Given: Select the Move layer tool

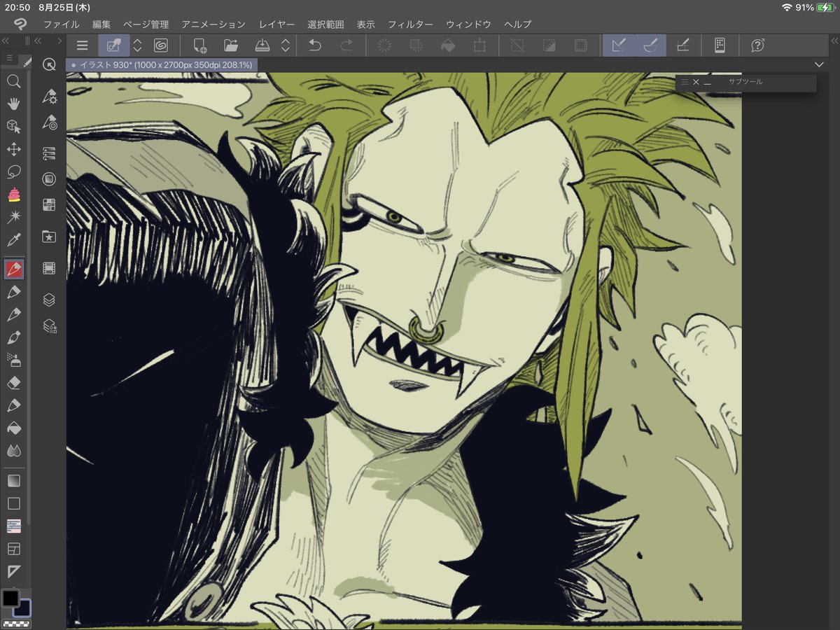Looking at the screenshot, I should (x=13, y=149).
